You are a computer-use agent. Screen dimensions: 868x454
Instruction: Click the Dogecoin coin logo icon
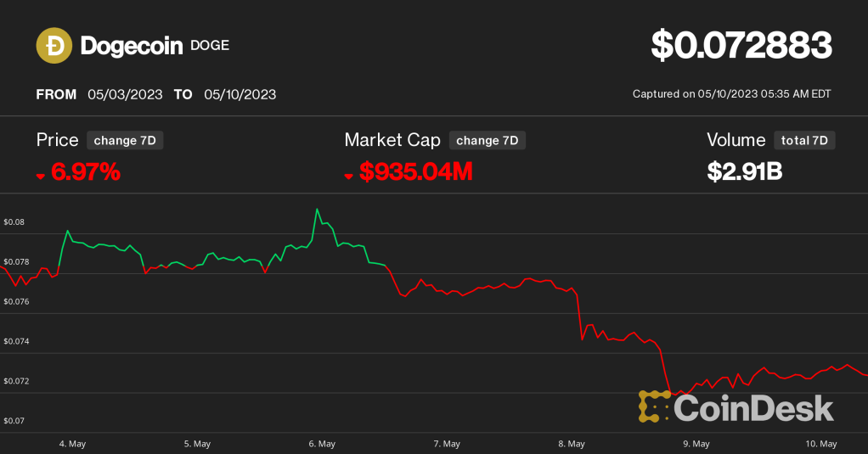point(54,46)
